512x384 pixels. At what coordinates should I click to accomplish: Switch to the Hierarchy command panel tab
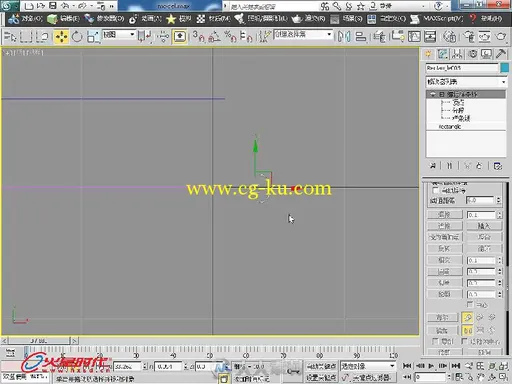[x=457, y=54]
